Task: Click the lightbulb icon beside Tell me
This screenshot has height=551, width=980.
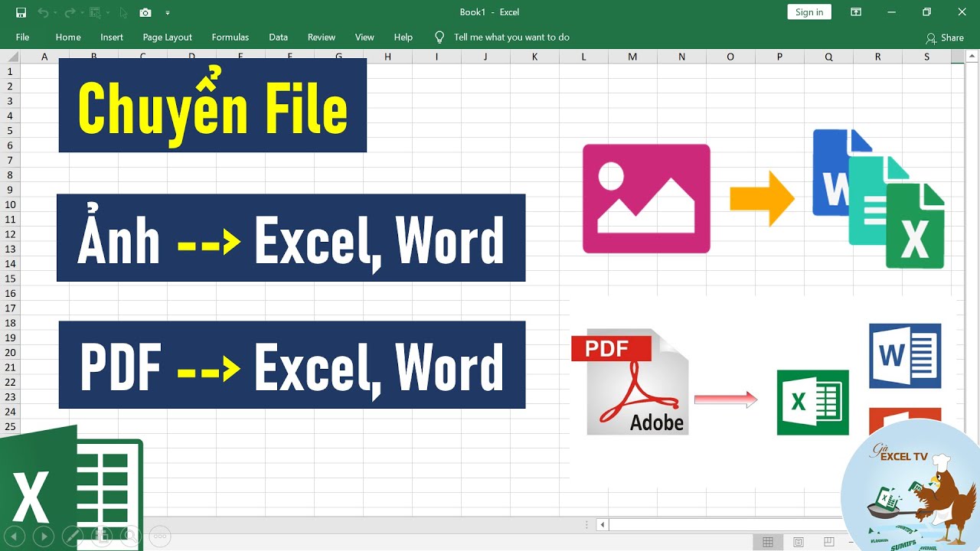Action: 439,37
